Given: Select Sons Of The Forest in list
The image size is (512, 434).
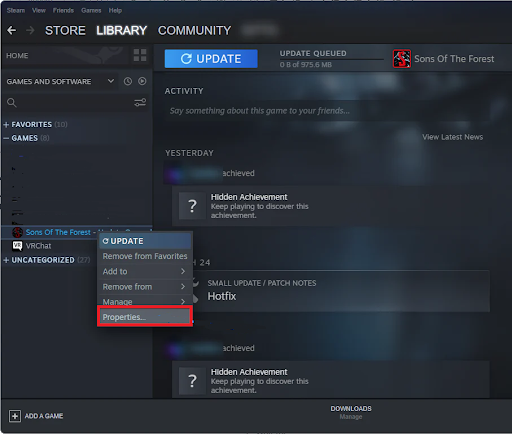Looking at the screenshot, I should tap(58, 232).
